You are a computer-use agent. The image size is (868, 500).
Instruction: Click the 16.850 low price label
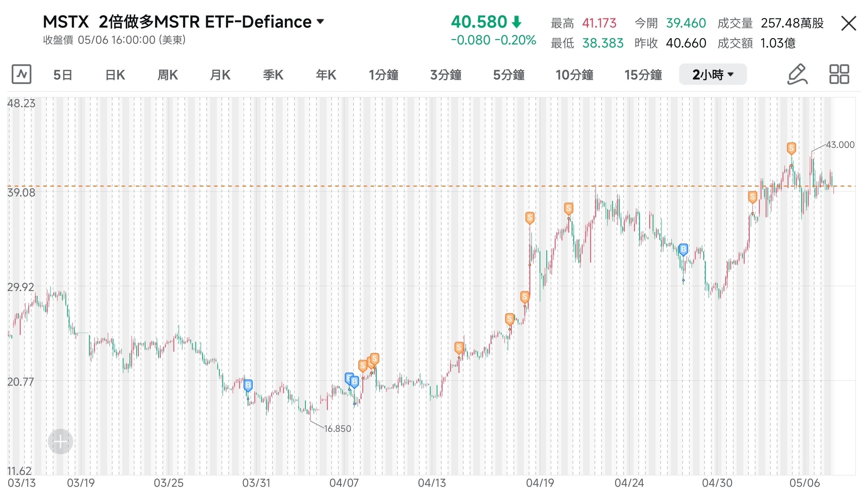(x=337, y=428)
